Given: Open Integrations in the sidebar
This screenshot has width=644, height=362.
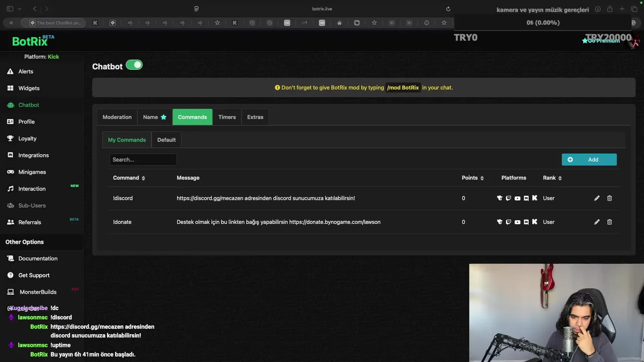Looking at the screenshot, I should point(33,155).
